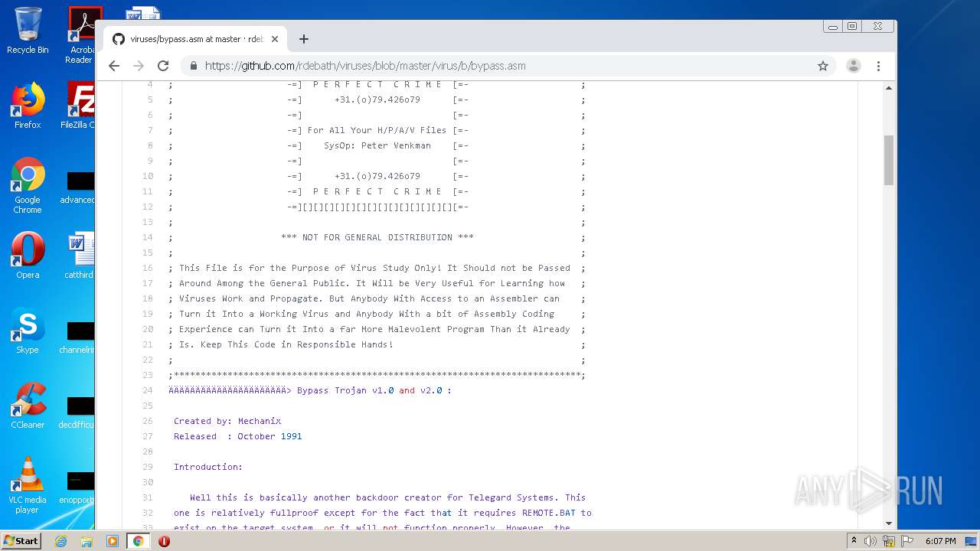Close the bypass.asm tab
Screen dimensions: 980x551
275,39
